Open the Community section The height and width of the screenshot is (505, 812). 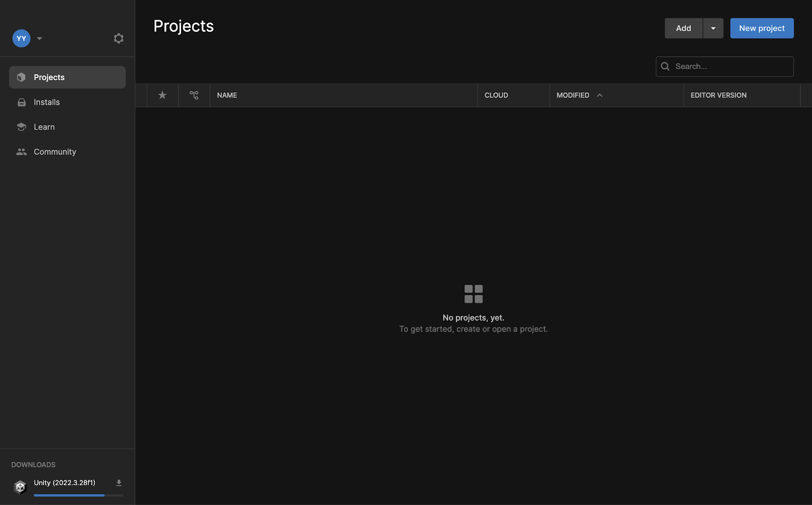pyautogui.click(x=54, y=151)
